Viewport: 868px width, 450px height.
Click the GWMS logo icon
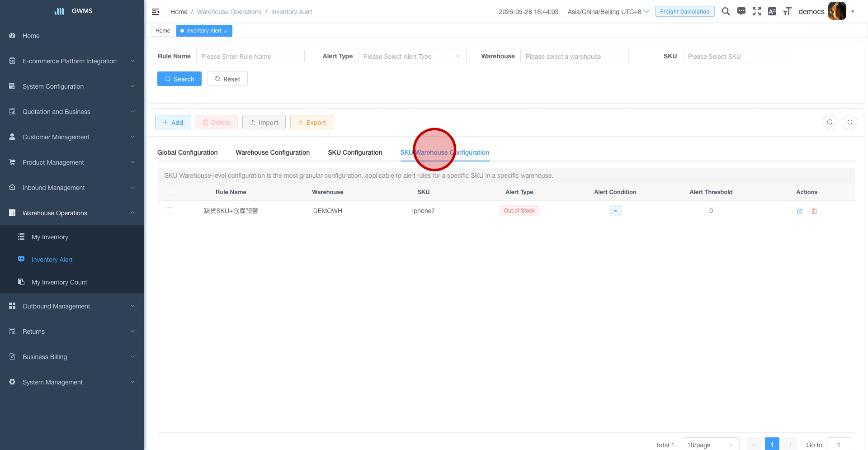click(59, 11)
